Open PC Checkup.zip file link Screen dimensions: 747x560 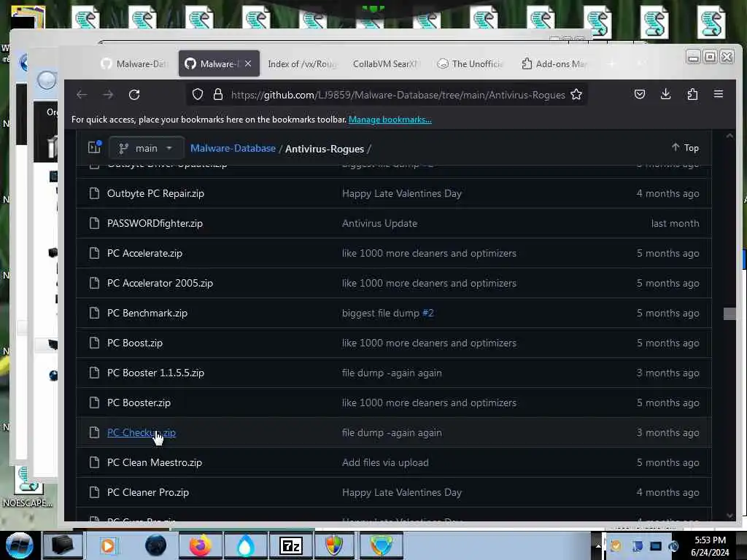141,432
